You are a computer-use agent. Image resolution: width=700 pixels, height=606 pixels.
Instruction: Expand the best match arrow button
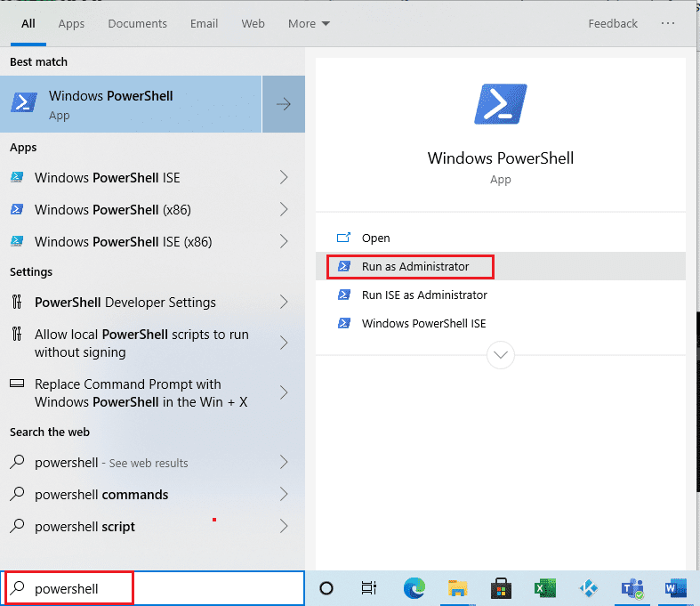click(x=284, y=104)
